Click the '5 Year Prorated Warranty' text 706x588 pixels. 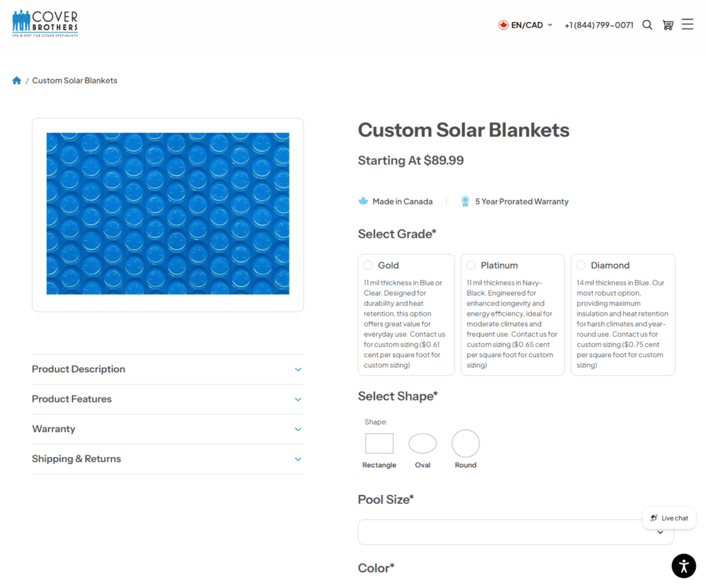(x=521, y=201)
